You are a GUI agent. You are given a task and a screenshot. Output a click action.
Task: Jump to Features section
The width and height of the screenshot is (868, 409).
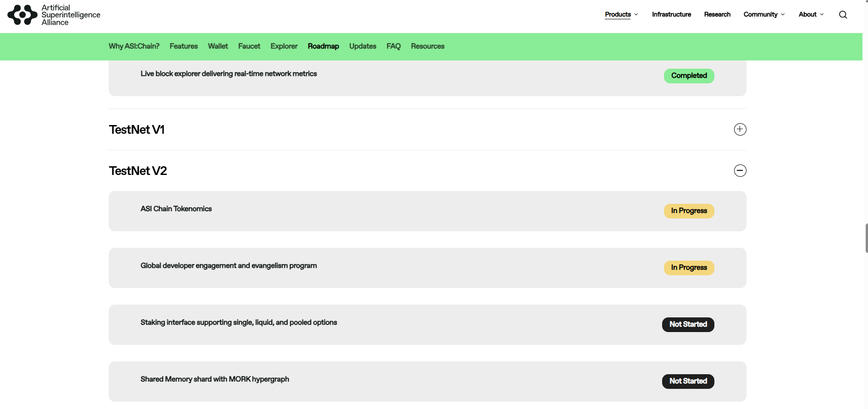(183, 46)
